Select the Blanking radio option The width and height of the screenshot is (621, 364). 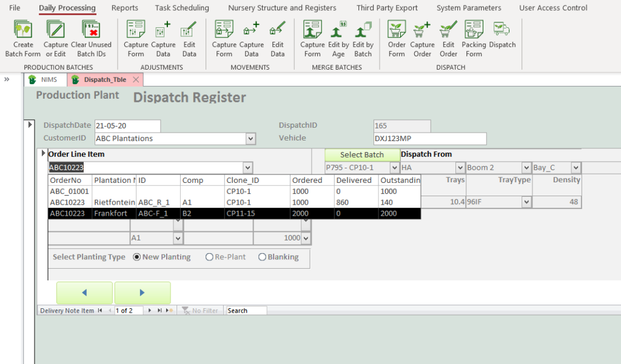263,257
